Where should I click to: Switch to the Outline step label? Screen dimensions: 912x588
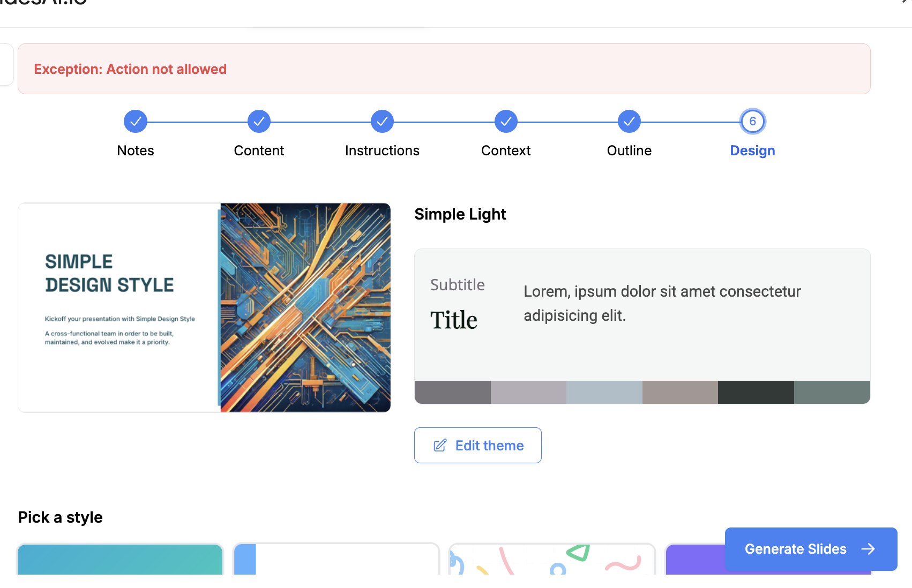point(629,150)
